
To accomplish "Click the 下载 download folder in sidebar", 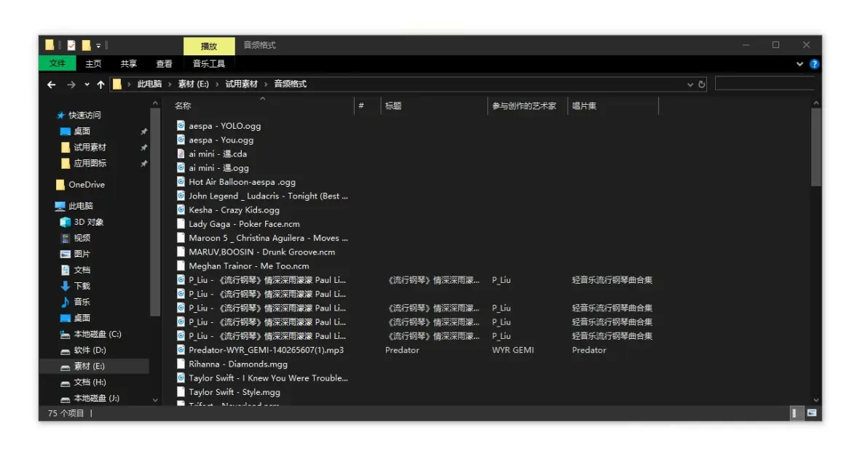I will (82, 286).
